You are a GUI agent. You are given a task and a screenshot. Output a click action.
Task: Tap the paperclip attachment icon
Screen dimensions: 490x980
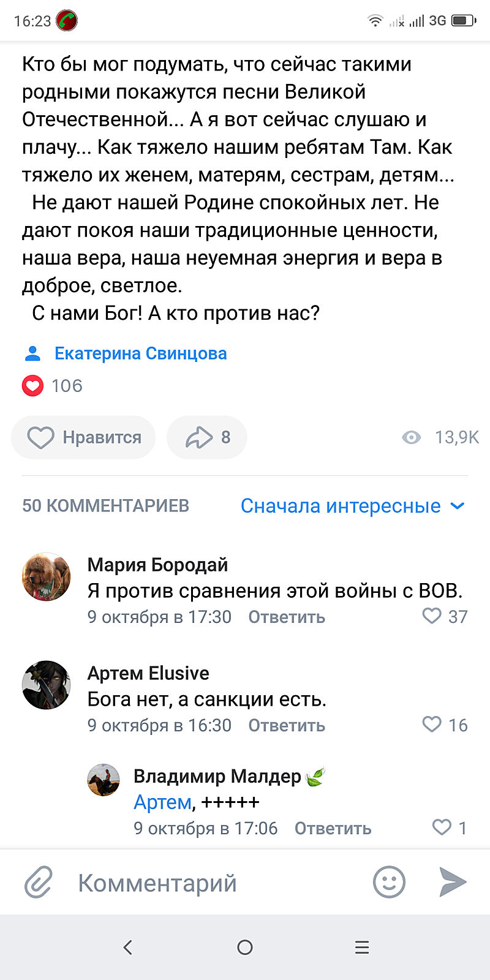click(x=38, y=883)
